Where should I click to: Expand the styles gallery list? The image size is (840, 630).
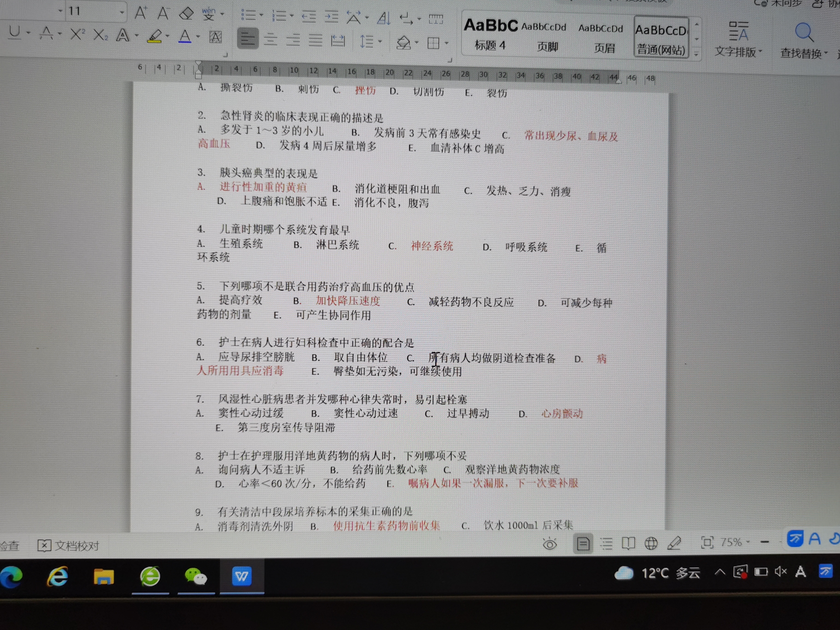696,54
